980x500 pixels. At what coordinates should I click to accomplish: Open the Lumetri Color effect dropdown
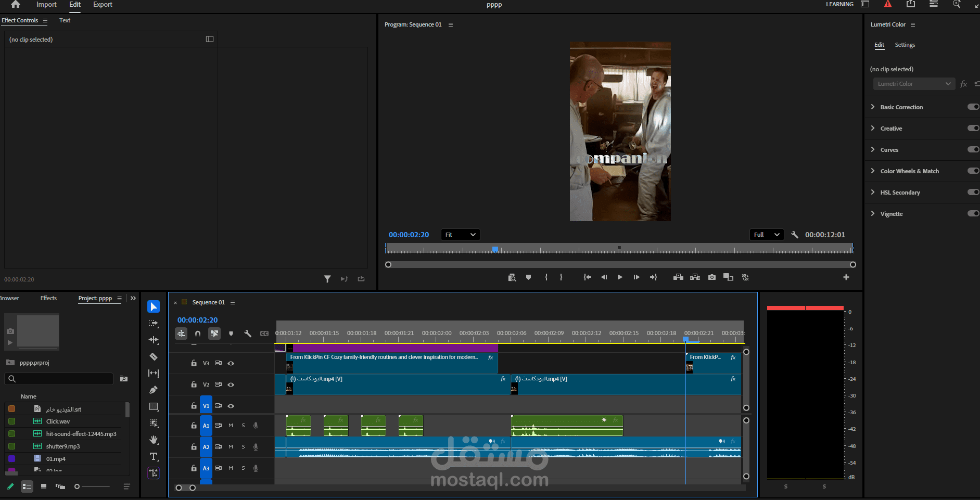coord(914,84)
